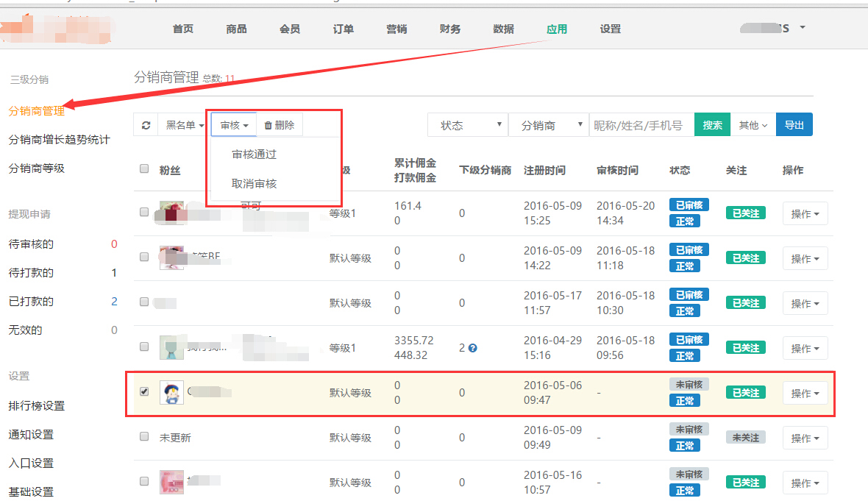This screenshot has width=868, height=501.
Task: Select 审核通过 from the menu
Action: pos(254,154)
